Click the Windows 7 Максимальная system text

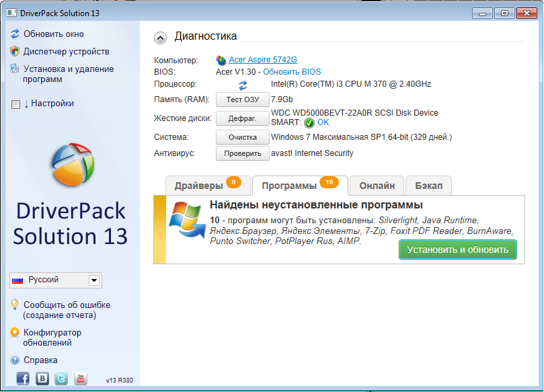coord(361,137)
